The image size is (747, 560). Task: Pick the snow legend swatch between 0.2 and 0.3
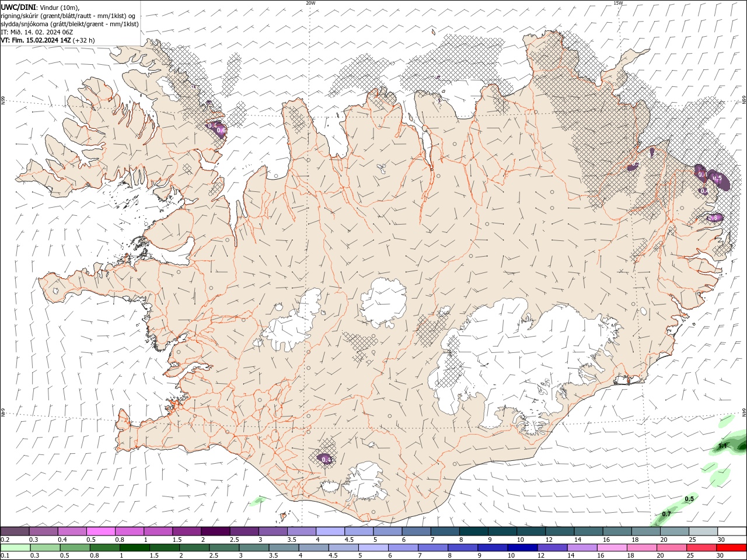pos(15,531)
